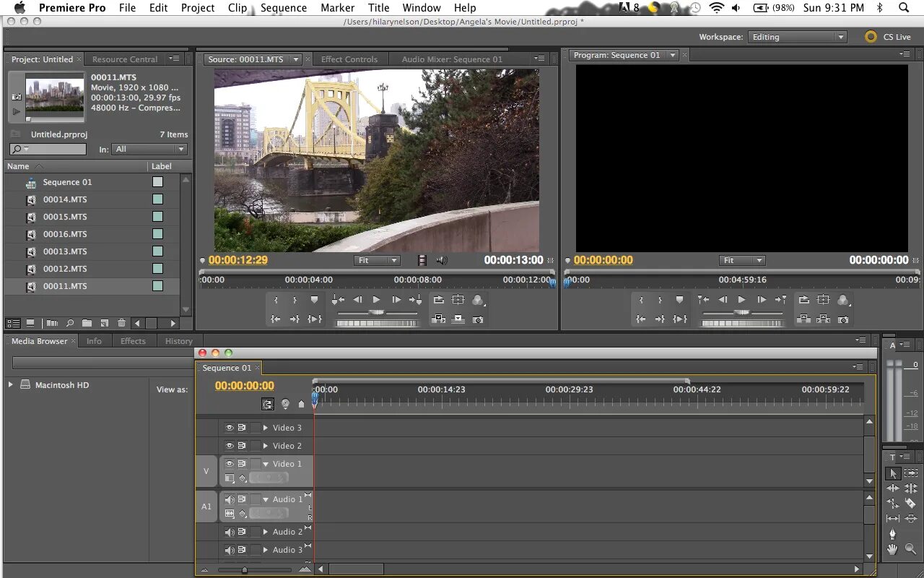Toggle Loop in Source monitor
Viewport: 924px width, 578px height.
pos(439,299)
